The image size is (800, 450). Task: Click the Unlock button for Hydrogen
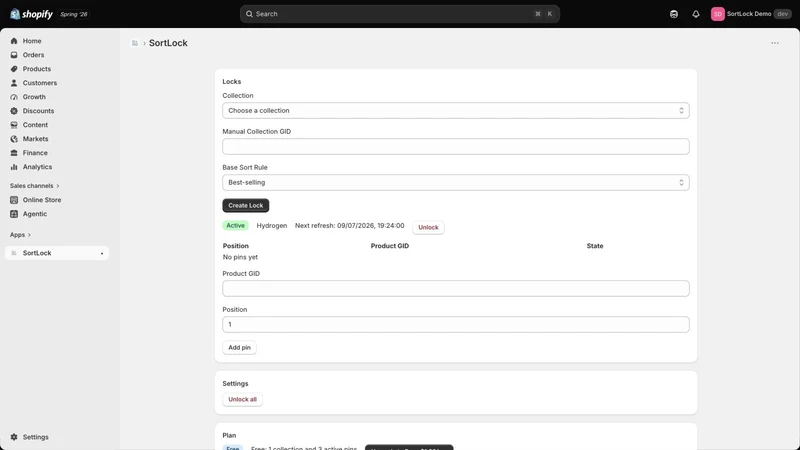428,228
